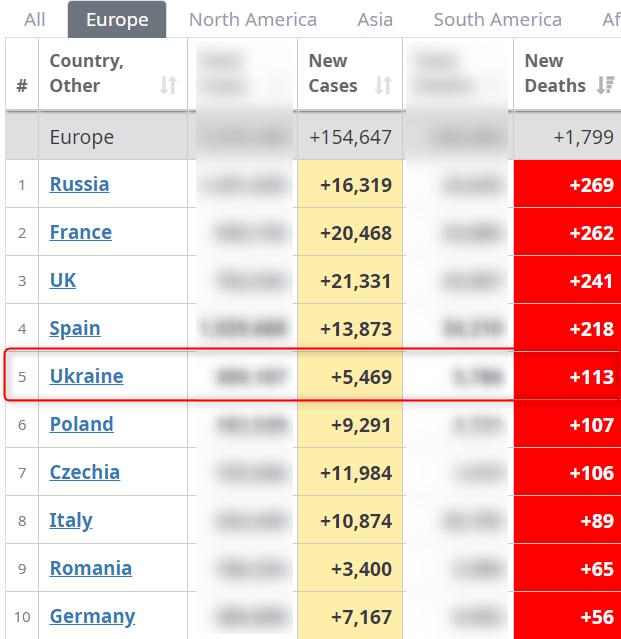The height and width of the screenshot is (639, 621).
Task: Click the Ukraine country link
Action: coord(86,376)
